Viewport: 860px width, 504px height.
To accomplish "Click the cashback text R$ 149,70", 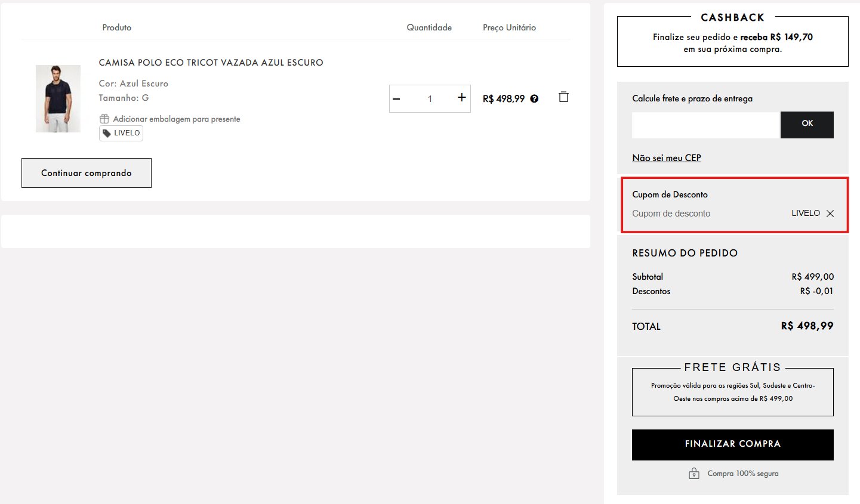I will point(791,37).
